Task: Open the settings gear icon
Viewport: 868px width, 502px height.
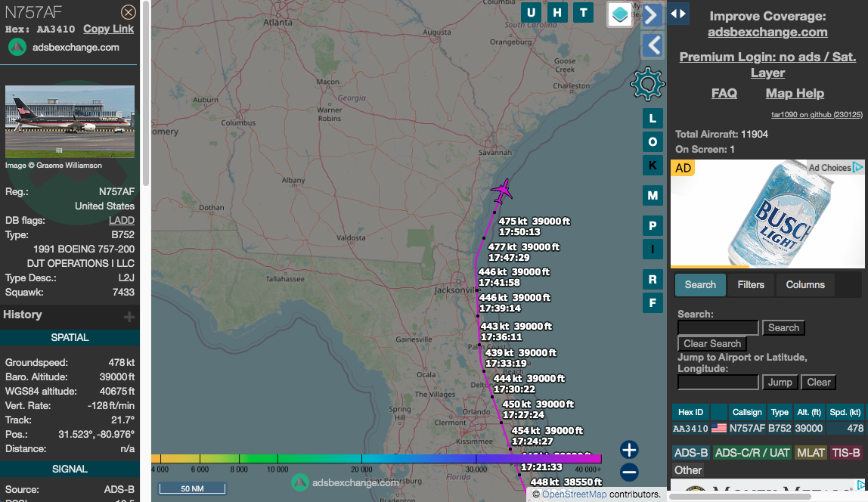Action: click(x=647, y=84)
